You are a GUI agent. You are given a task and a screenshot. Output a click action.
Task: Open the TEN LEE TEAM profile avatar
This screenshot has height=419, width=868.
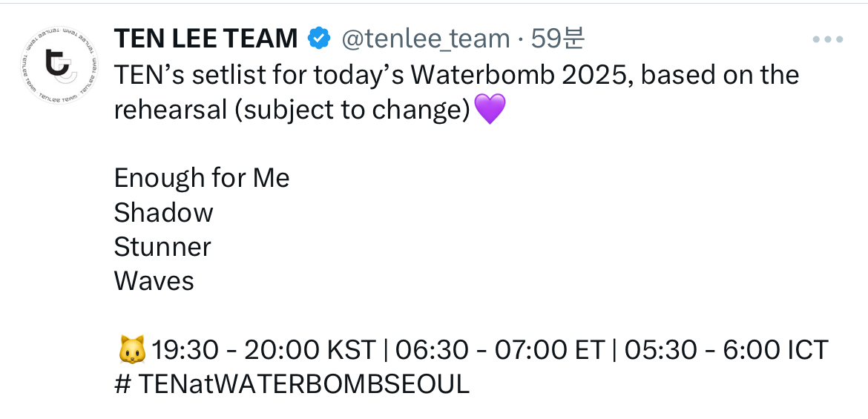click(x=59, y=66)
